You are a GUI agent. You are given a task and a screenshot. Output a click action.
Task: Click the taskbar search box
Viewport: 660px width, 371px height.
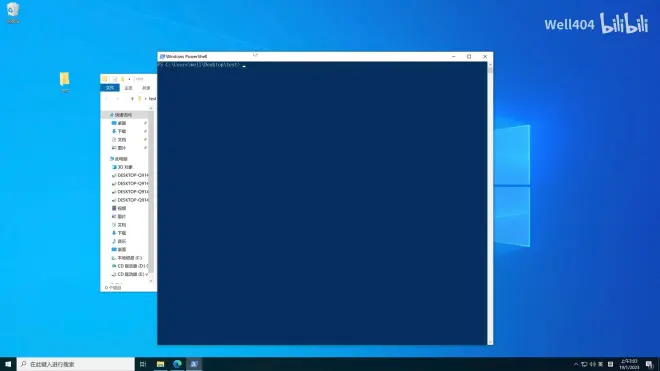click(76, 364)
